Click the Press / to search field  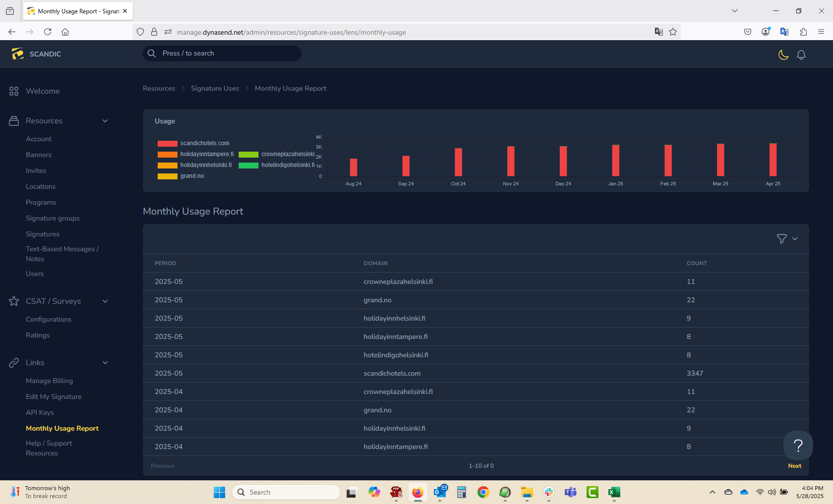tap(222, 53)
